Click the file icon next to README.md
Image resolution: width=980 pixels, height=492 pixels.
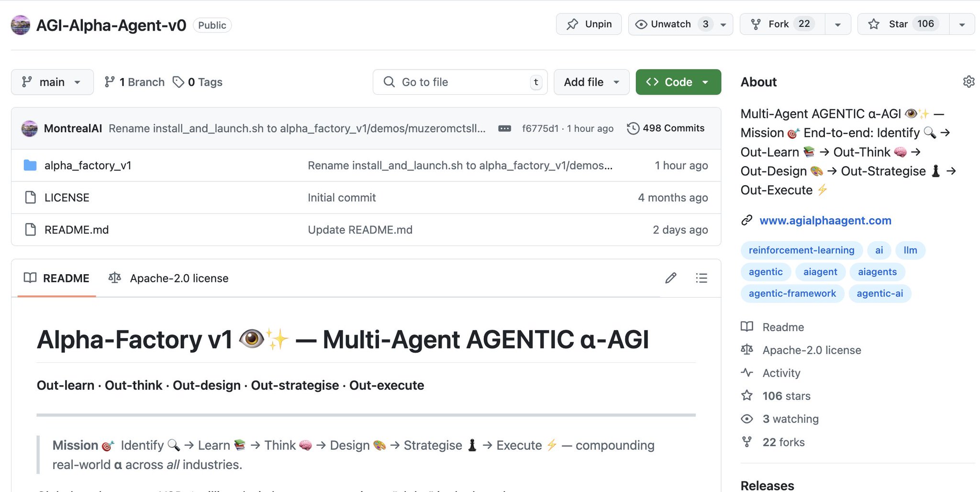click(x=30, y=229)
